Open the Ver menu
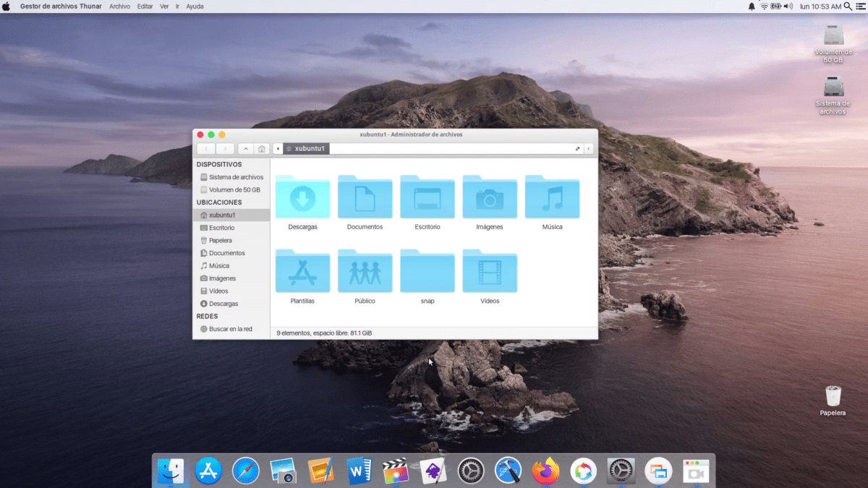 [x=164, y=6]
